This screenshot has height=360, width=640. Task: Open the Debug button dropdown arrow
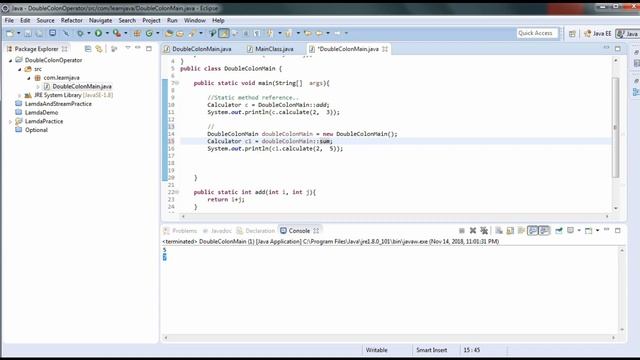(x=89, y=33)
